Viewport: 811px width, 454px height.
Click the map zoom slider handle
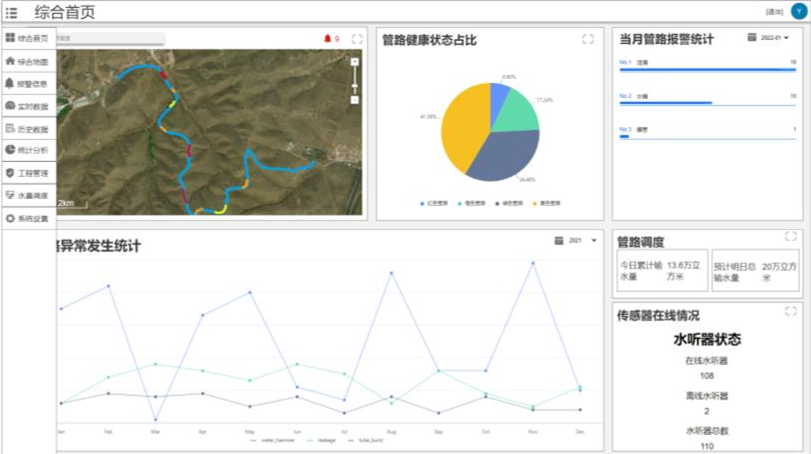point(354,85)
